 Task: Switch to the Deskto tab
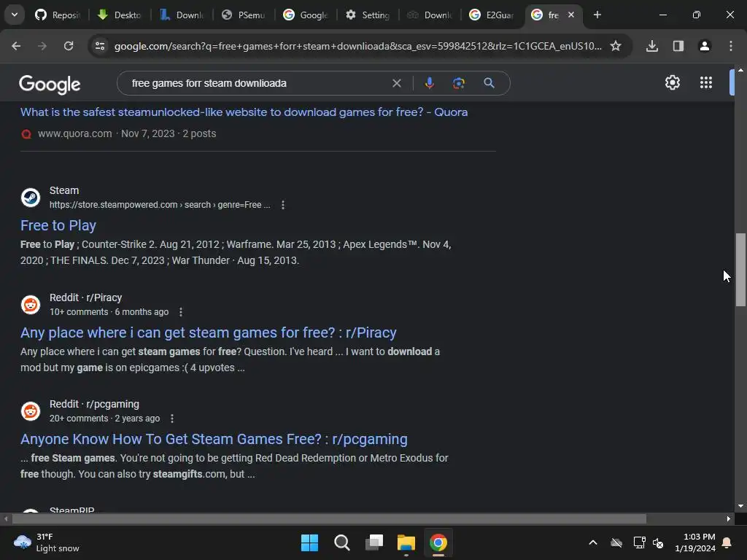120,15
